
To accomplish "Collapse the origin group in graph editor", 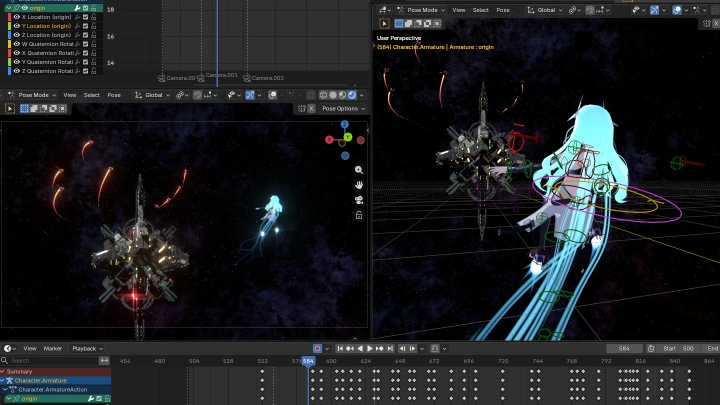I will coord(8,8).
